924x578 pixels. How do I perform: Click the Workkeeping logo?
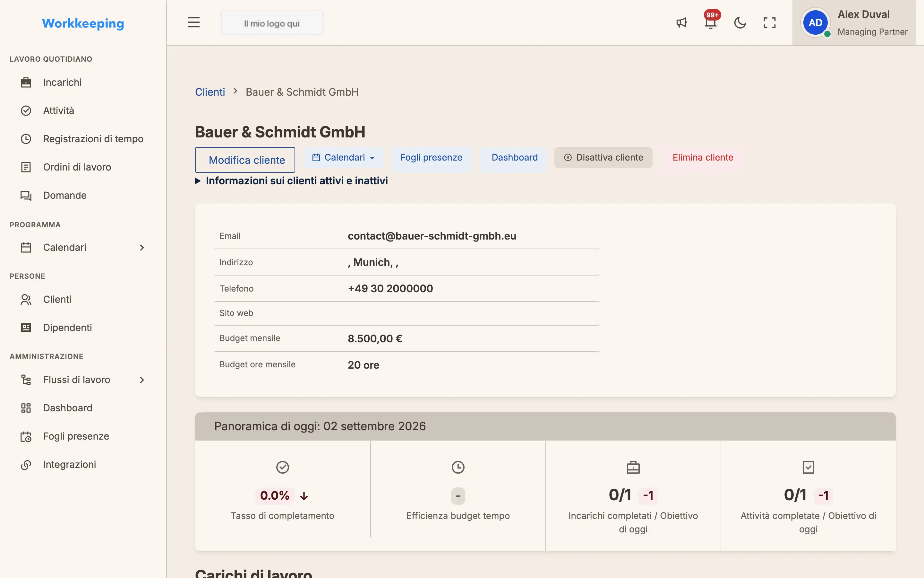[x=83, y=23]
